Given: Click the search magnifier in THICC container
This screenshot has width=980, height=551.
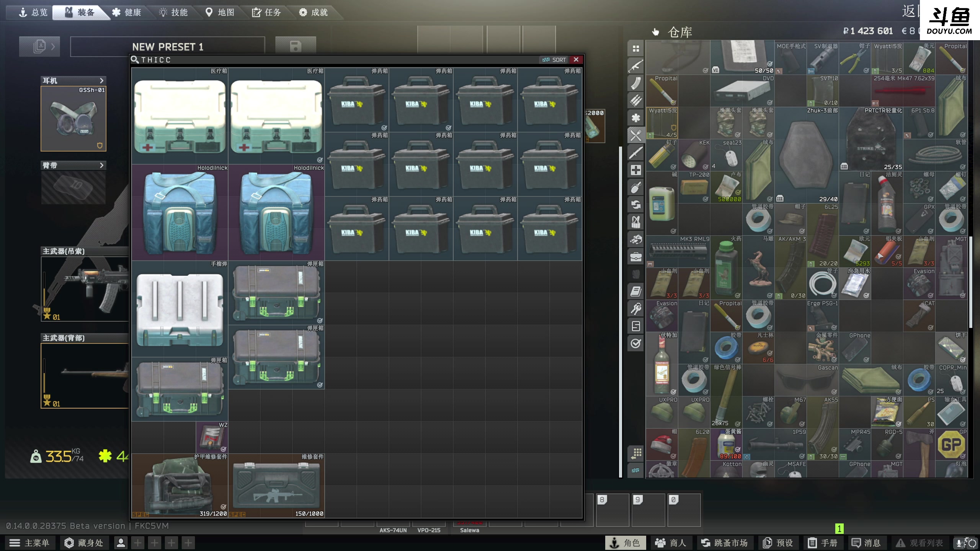Looking at the screenshot, I should coord(135,60).
